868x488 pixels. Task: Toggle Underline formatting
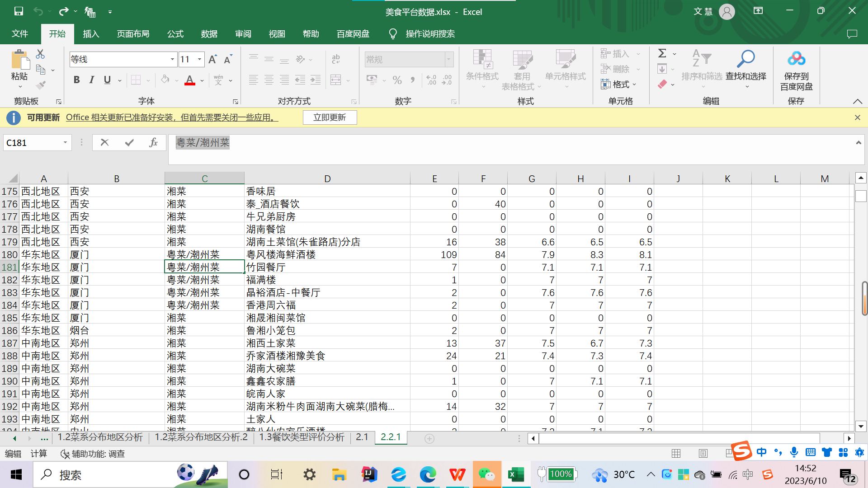(107, 80)
